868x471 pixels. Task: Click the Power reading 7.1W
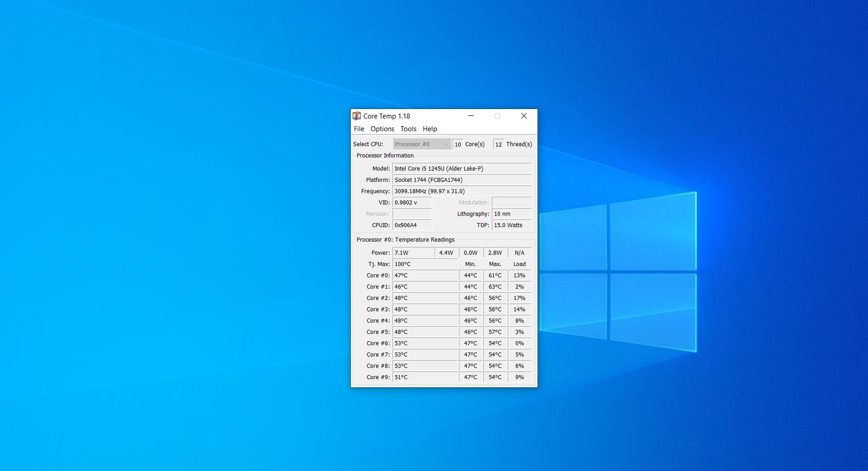pos(413,253)
